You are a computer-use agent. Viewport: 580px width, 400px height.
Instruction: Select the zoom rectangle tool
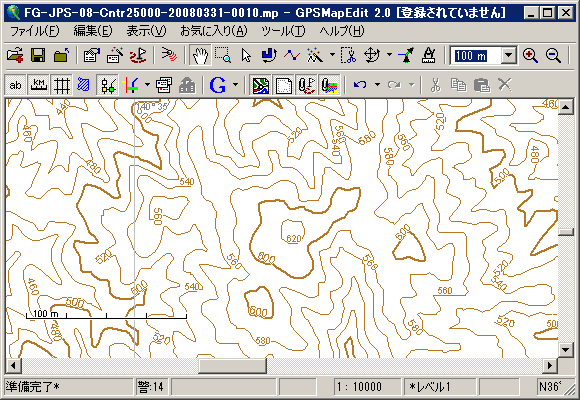point(223,56)
